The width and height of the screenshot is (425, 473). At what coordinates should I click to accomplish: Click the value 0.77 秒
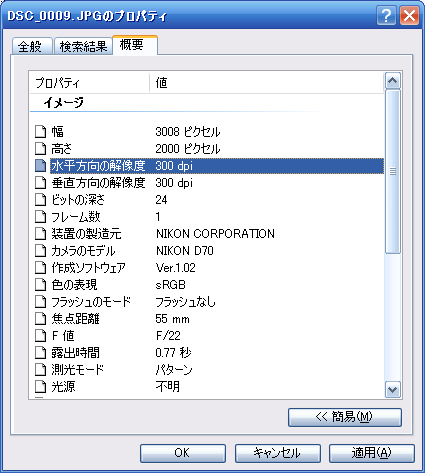click(x=173, y=353)
